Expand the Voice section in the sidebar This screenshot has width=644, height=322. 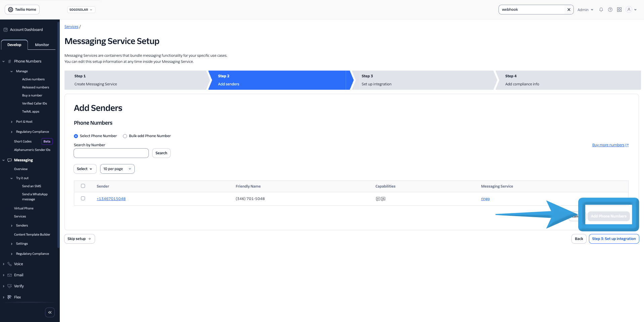(x=18, y=264)
